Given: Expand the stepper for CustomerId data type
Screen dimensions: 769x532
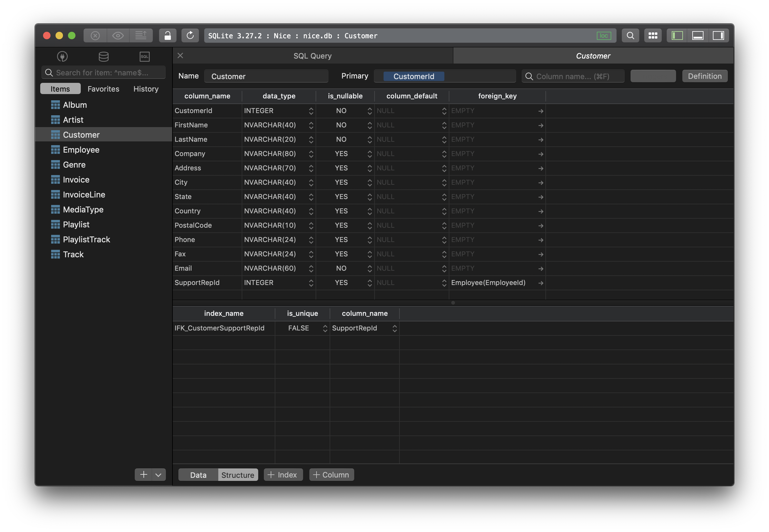Looking at the screenshot, I should pos(312,111).
